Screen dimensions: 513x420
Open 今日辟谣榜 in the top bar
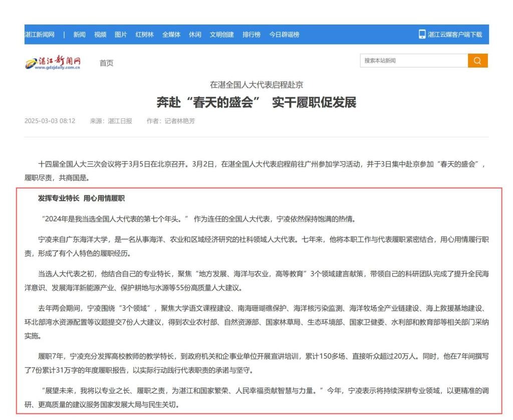284,35
